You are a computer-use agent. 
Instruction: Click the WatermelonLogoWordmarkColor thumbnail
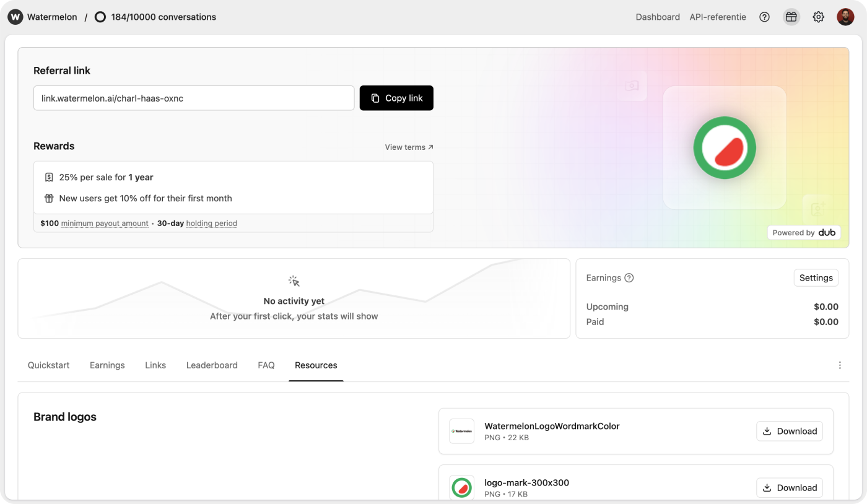click(x=461, y=432)
